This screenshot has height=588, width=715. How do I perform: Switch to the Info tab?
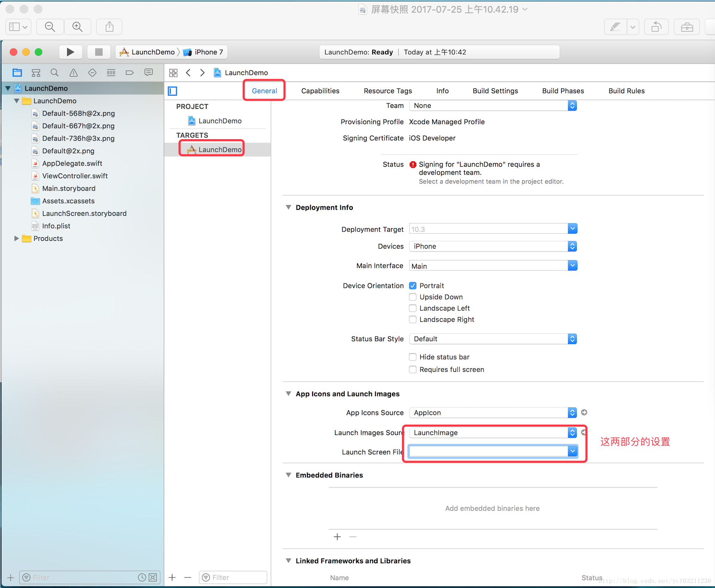[x=442, y=91]
